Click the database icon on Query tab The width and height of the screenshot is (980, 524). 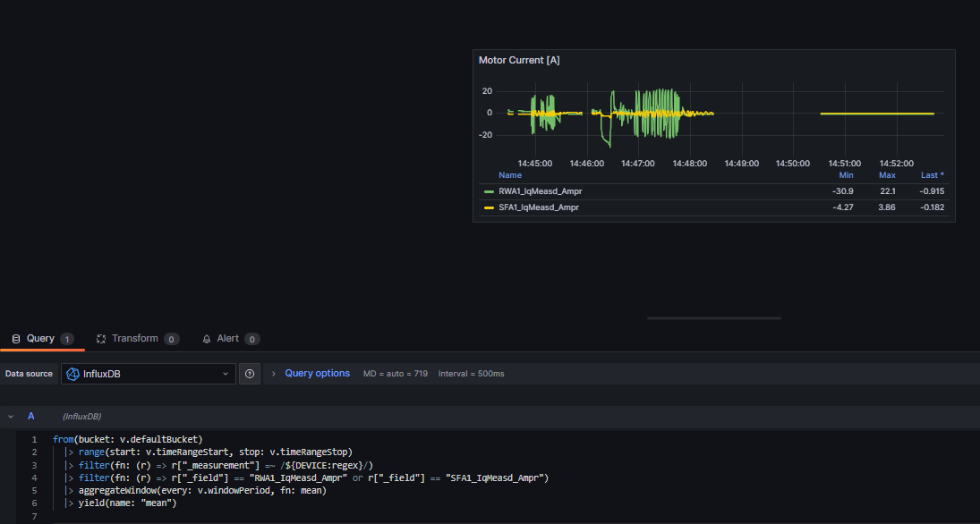(16, 339)
